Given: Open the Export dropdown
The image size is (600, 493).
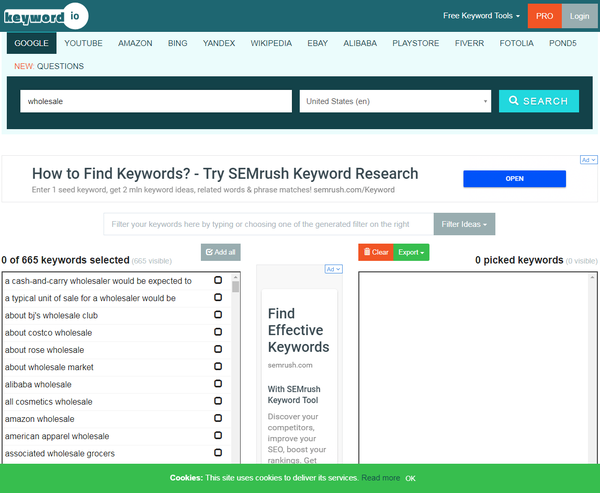Looking at the screenshot, I should pos(411,252).
